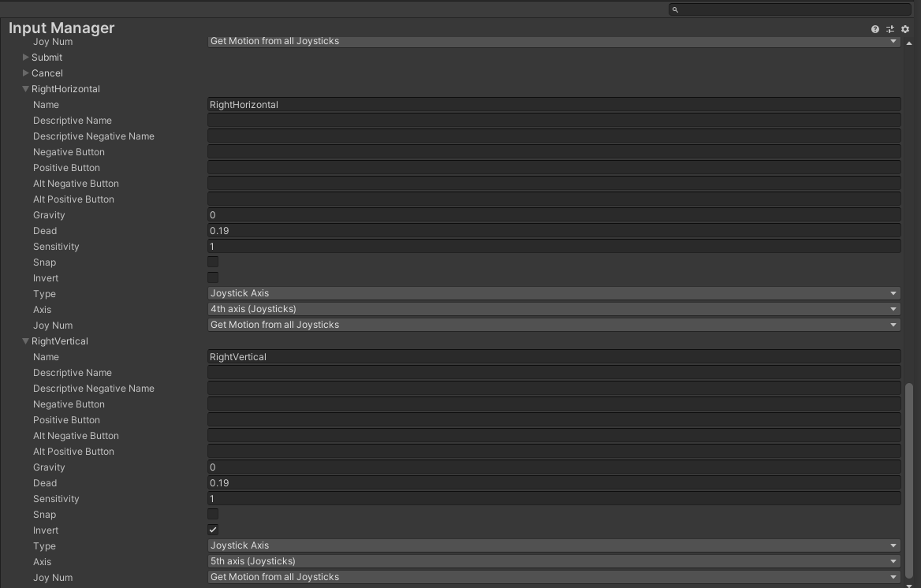Image resolution: width=921 pixels, height=588 pixels.
Task: Toggle Invert checkbox for RightHorizontal
Action: pyautogui.click(x=213, y=277)
